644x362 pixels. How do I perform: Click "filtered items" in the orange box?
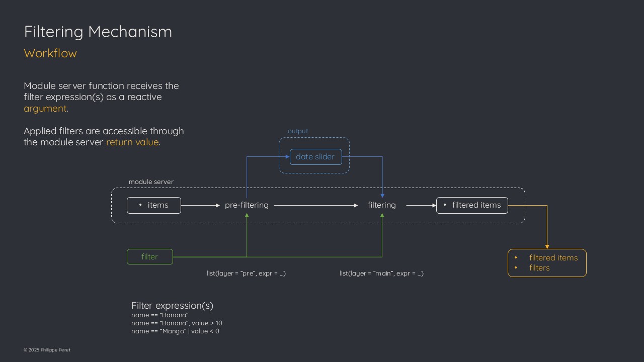click(x=553, y=258)
